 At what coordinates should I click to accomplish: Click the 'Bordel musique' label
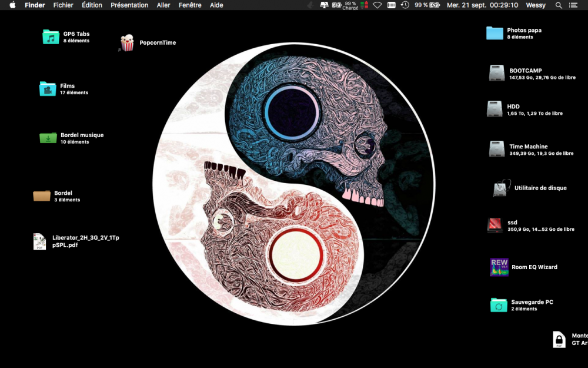tap(82, 135)
